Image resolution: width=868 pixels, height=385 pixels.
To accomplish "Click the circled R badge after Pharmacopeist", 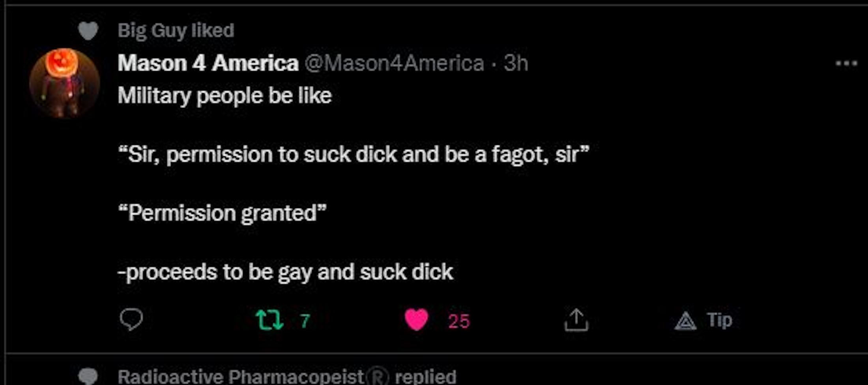I will point(378,376).
